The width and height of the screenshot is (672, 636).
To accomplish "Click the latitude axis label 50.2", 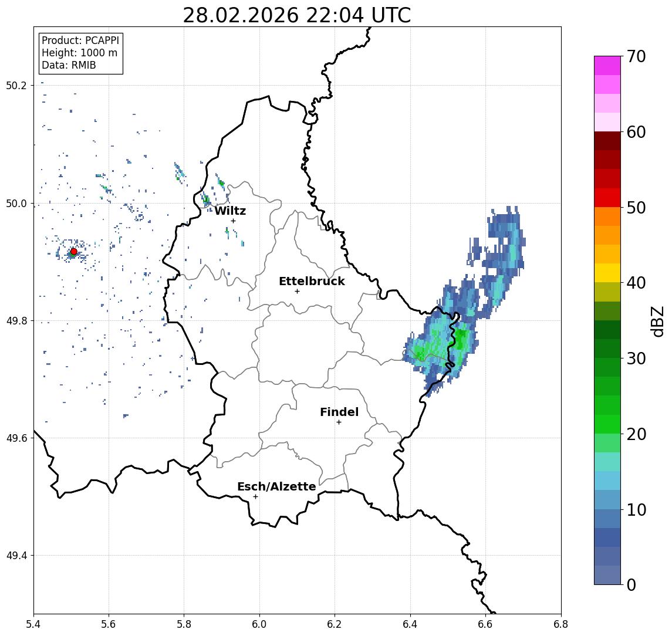I will (x=16, y=85).
